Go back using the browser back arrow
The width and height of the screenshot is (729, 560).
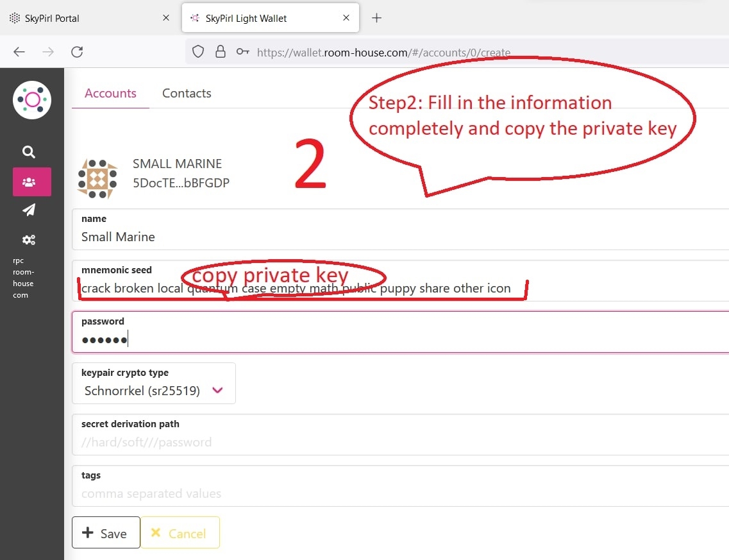point(19,52)
